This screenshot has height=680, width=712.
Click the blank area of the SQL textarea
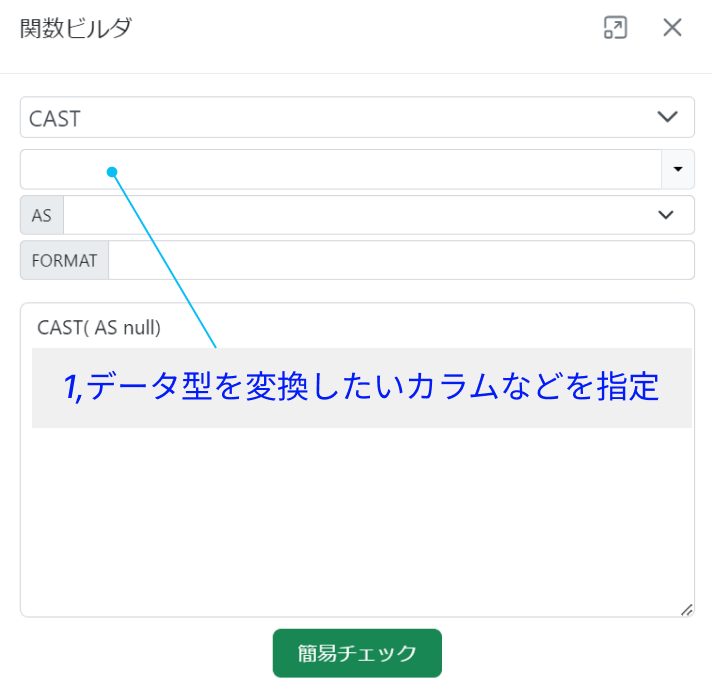pyautogui.click(x=357, y=520)
